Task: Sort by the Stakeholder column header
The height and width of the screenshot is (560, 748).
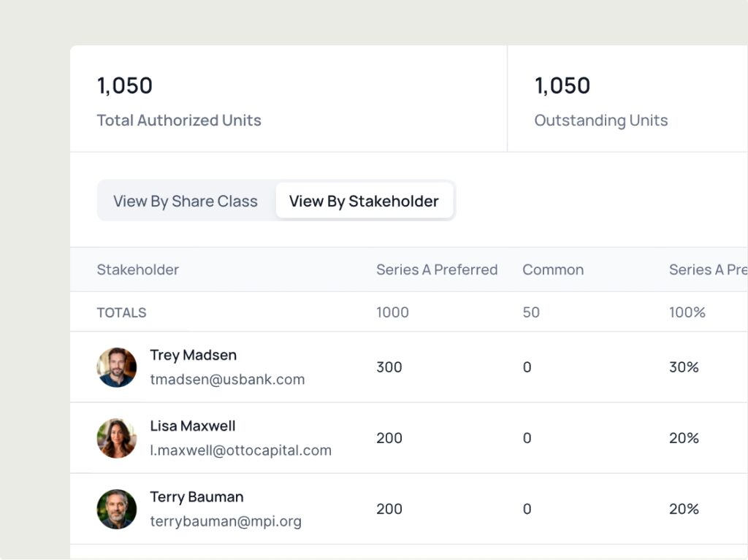Action: pos(138,269)
